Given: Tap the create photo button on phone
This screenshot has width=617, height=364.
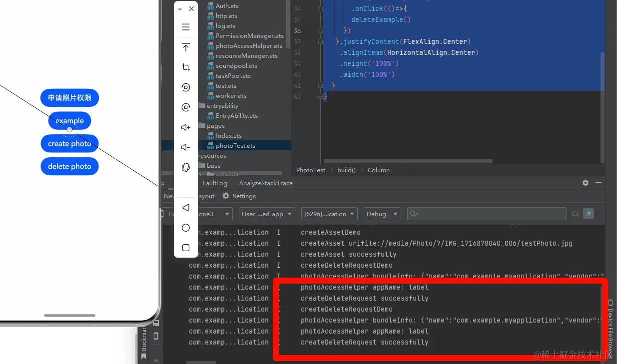Looking at the screenshot, I should pyautogui.click(x=69, y=144).
